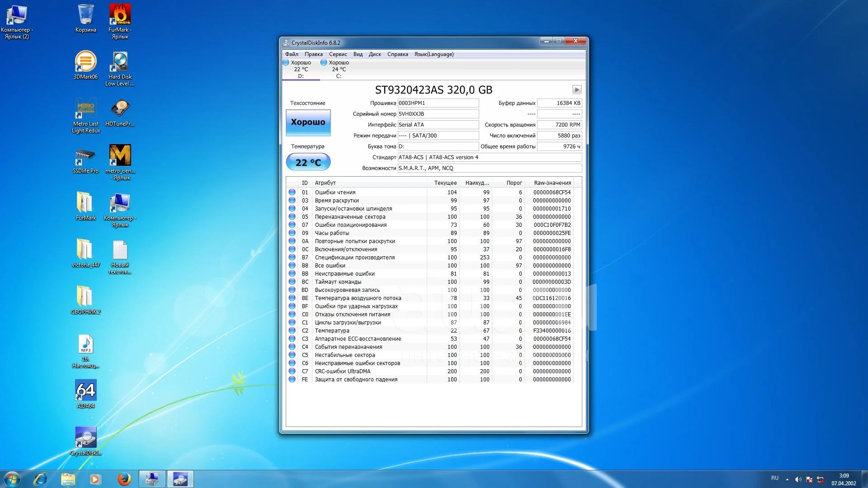Open the Новый текстов... text file
This screenshot has height=488, width=868.
120,257
